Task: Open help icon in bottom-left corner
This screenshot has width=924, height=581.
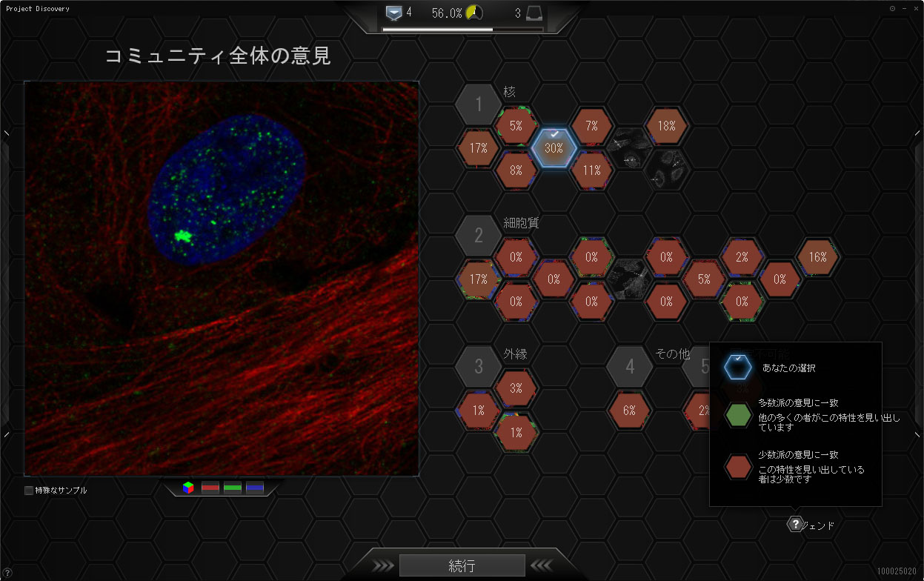Action: coord(7,573)
